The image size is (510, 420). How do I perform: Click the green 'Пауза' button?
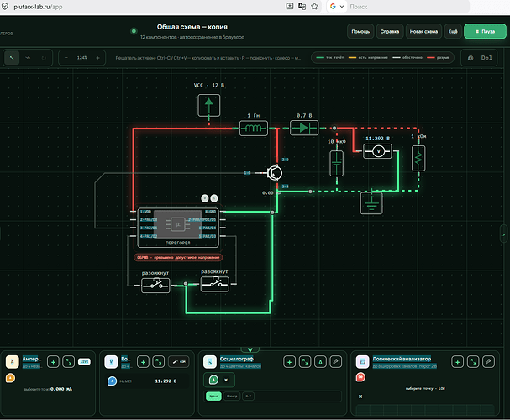[x=485, y=32]
